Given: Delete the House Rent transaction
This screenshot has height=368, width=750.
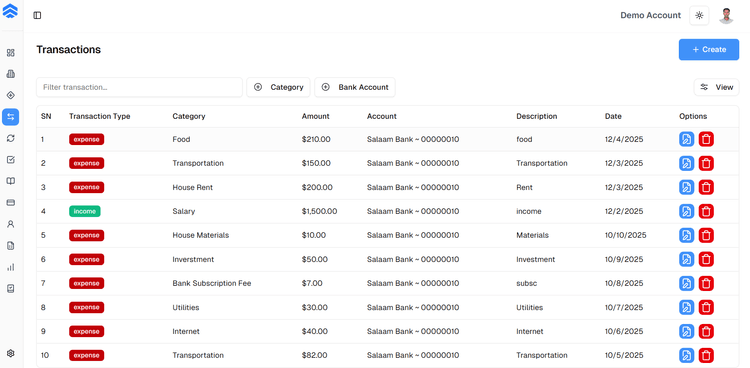Looking at the screenshot, I should [706, 187].
